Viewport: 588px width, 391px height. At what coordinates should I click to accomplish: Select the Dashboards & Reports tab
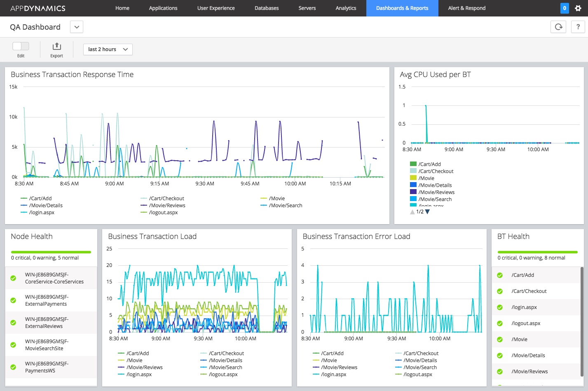tap(402, 8)
